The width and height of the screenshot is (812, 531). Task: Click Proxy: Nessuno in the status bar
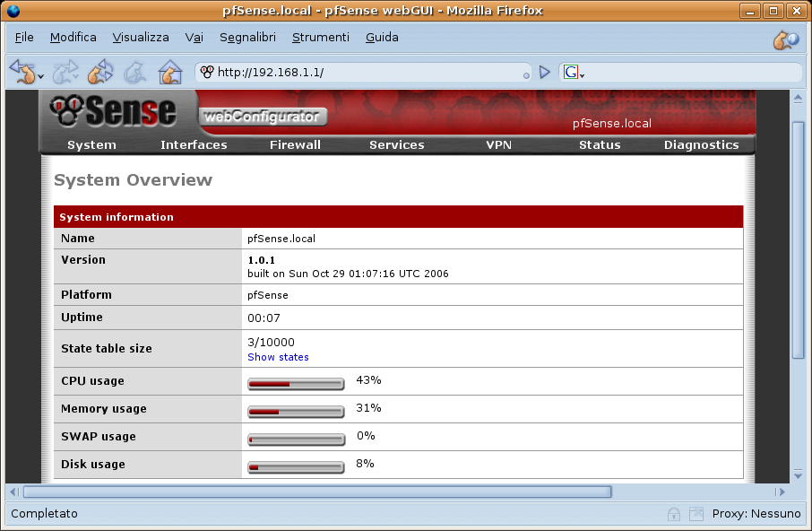(756, 514)
